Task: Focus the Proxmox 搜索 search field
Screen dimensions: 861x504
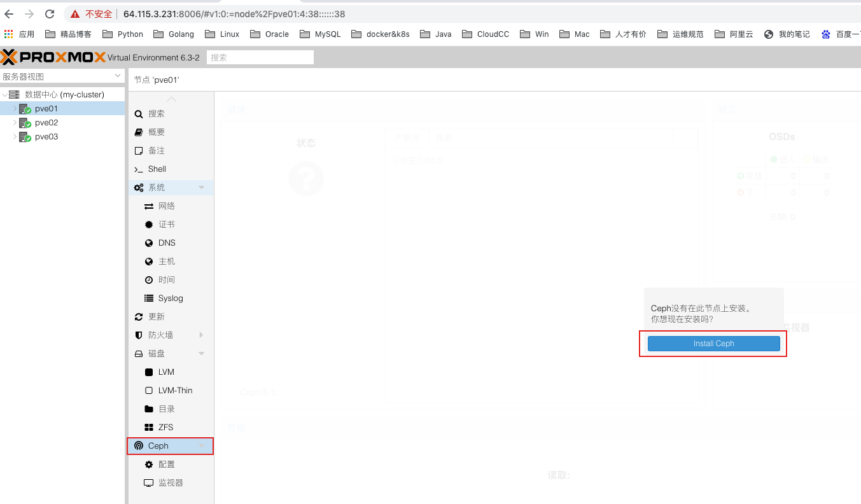Action: (x=260, y=57)
